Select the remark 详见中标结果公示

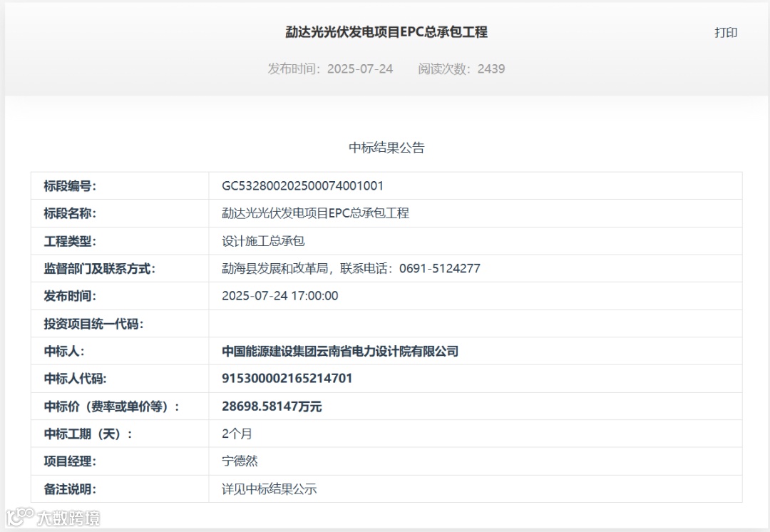pyautogui.click(x=269, y=488)
